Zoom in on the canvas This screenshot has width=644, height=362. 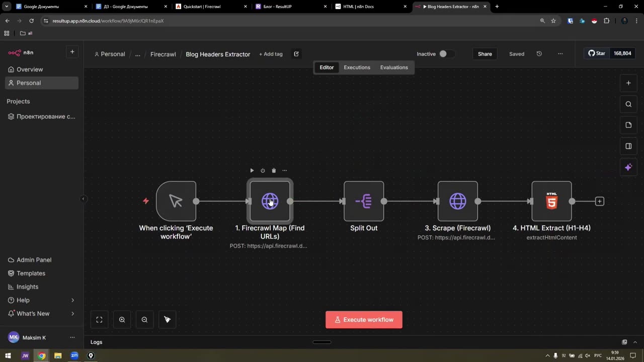coord(122,320)
